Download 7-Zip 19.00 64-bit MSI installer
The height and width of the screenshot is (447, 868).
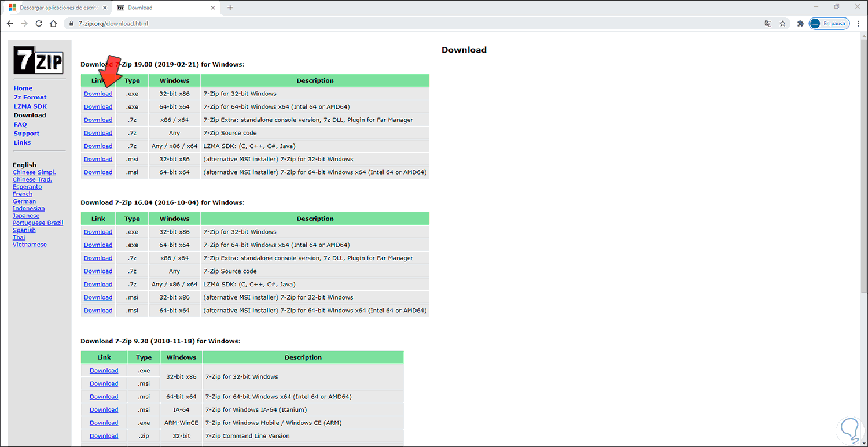click(x=98, y=172)
